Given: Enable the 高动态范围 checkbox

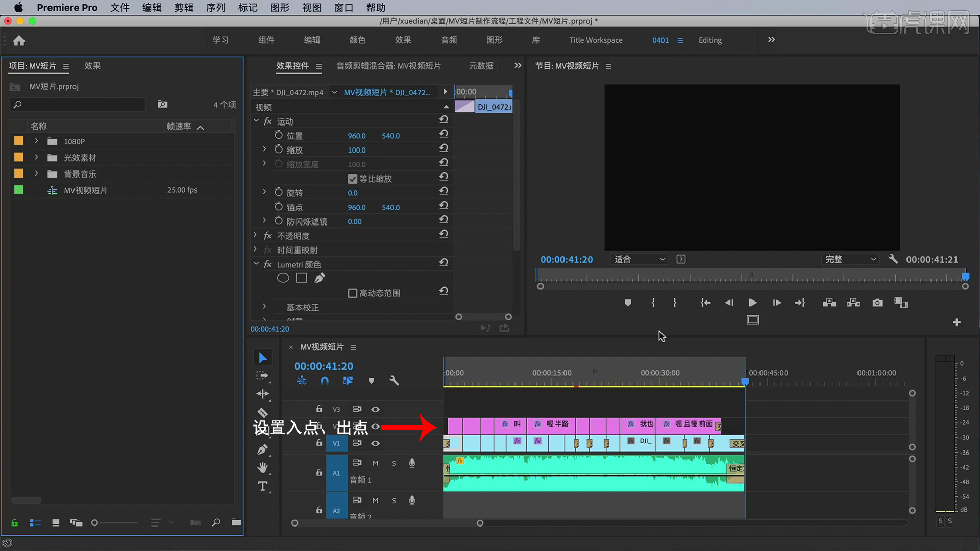Looking at the screenshot, I should coord(352,293).
